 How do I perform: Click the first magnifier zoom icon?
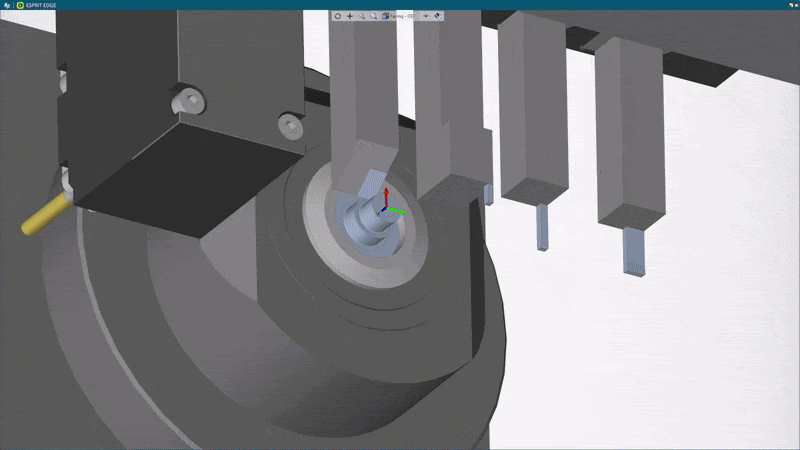361,16
